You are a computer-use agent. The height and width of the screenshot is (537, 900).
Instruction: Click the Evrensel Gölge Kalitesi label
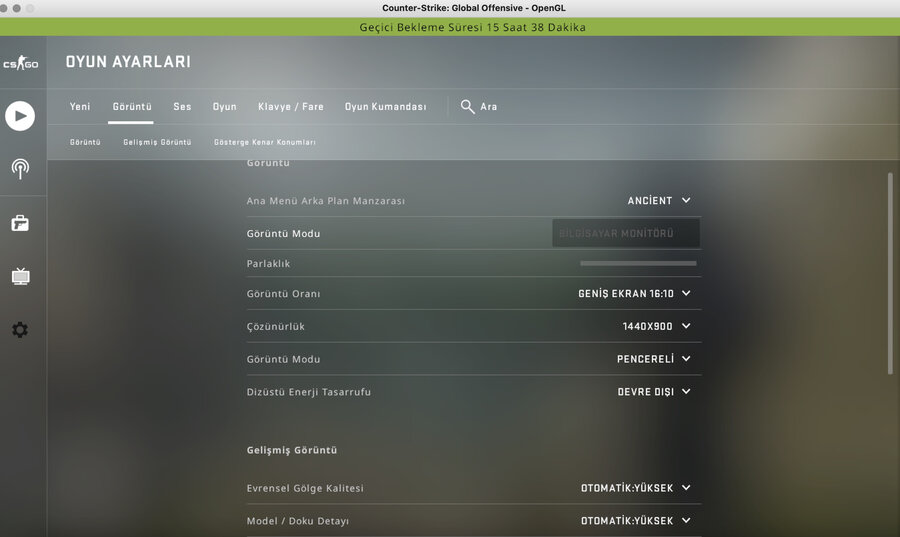[x=305, y=488]
